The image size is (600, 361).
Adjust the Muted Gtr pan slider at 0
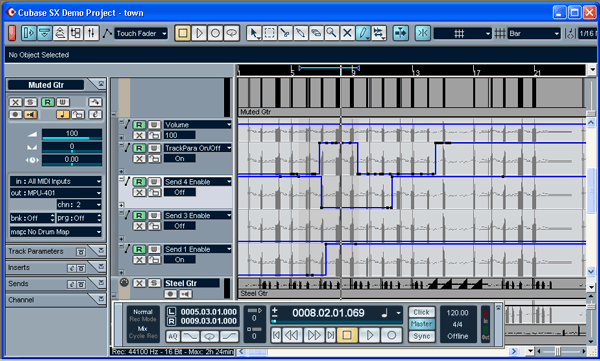[x=72, y=147]
